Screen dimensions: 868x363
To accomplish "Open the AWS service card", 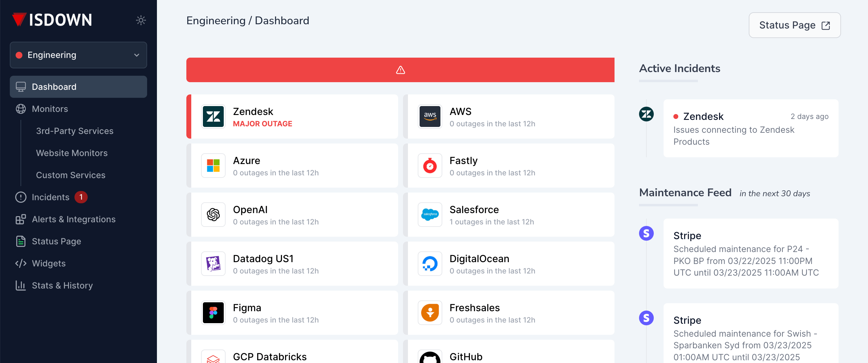I will point(509,117).
